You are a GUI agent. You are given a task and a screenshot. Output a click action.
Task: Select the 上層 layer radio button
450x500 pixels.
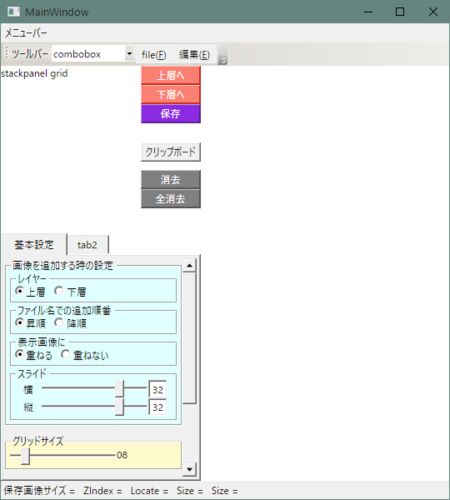click(19, 291)
